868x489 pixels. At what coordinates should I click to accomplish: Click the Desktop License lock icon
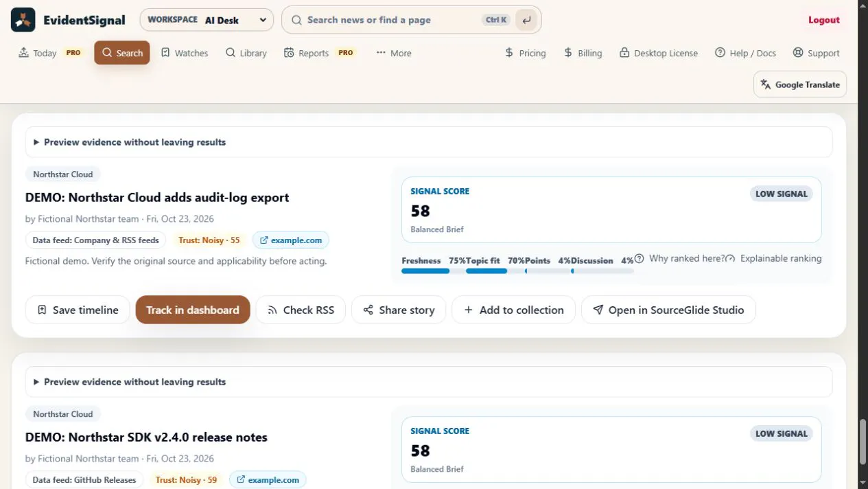(x=624, y=53)
